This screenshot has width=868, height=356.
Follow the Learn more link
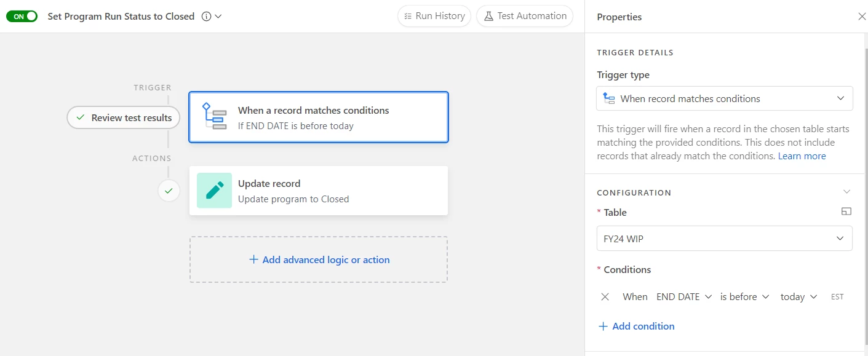point(802,156)
